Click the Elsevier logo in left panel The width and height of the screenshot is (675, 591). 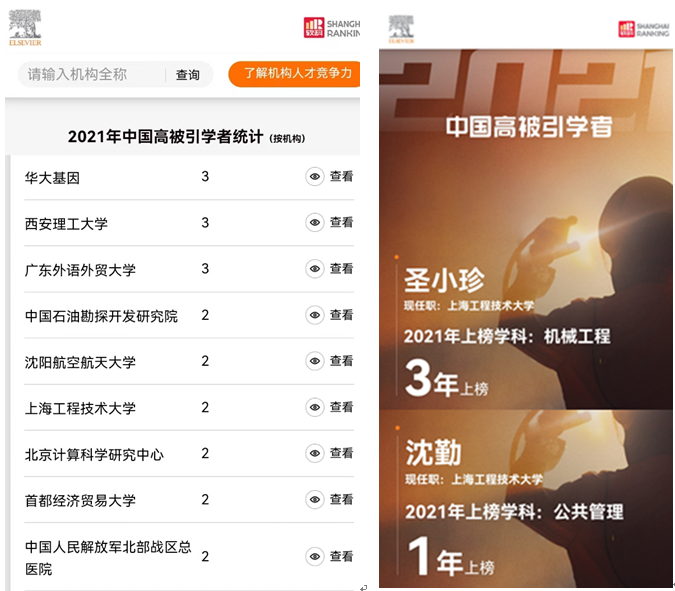[25, 28]
